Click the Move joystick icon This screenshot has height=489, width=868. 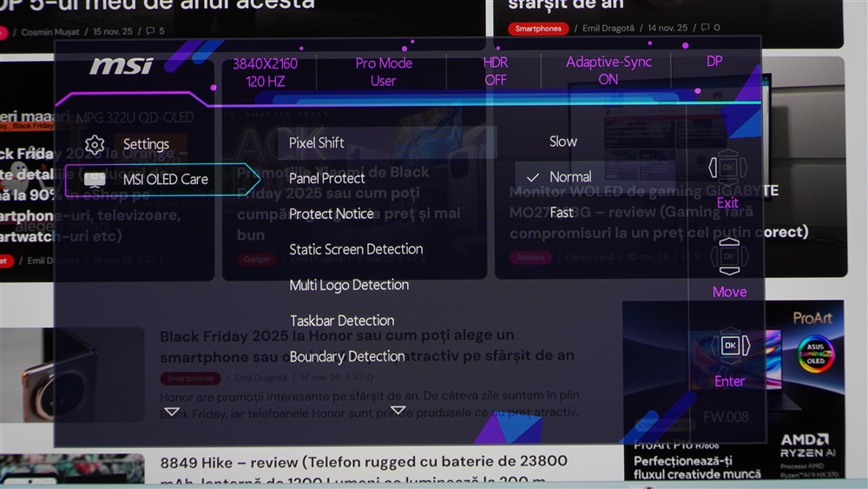click(x=727, y=256)
